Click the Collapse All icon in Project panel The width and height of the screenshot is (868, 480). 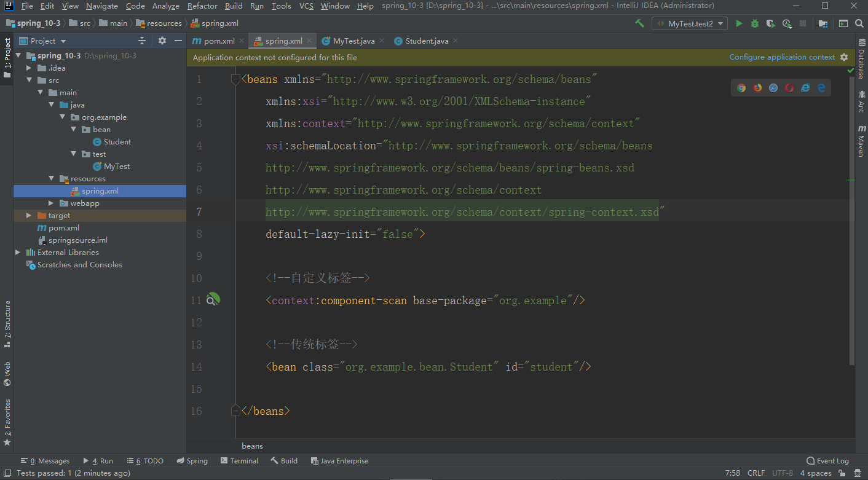tap(142, 41)
